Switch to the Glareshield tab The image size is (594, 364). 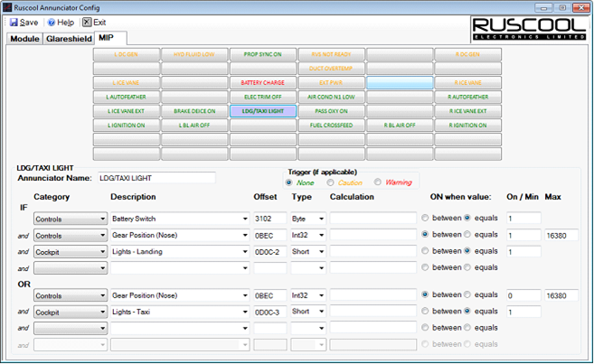click(x=69, y=39)
